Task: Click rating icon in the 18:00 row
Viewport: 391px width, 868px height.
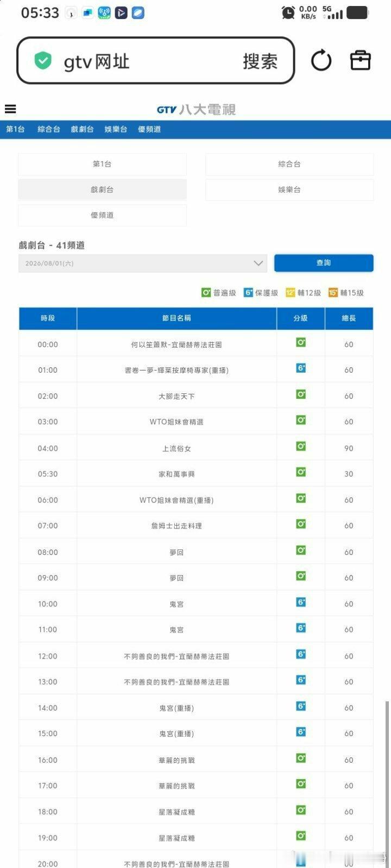Action: tap(301, 809)
